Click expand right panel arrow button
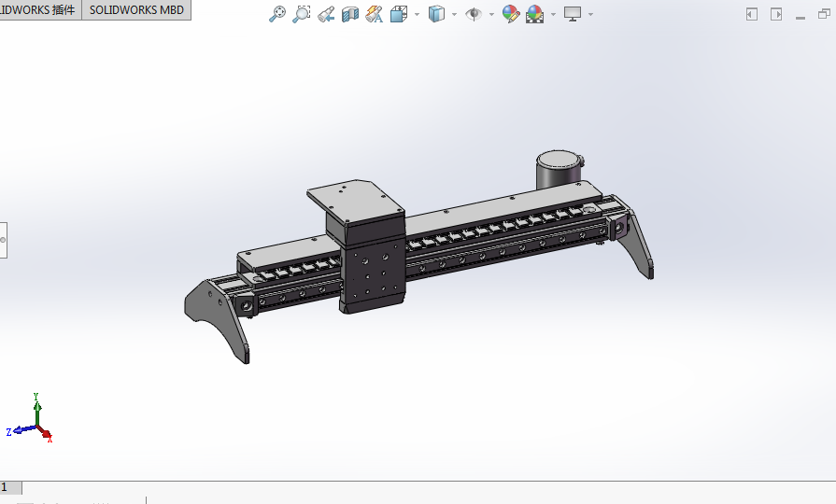Image resolution: width=836 pixels, height=504 pixels. click(776, 14)
